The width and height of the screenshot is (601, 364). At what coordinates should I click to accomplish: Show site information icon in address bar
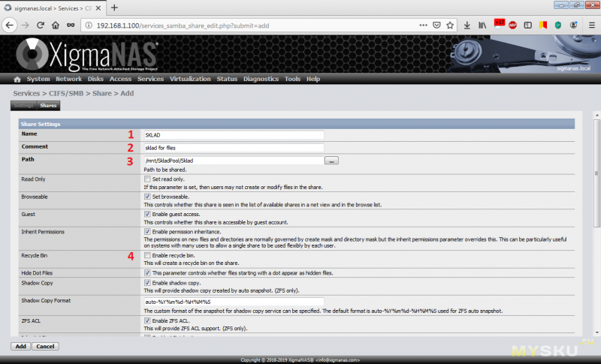coord(89,26)
